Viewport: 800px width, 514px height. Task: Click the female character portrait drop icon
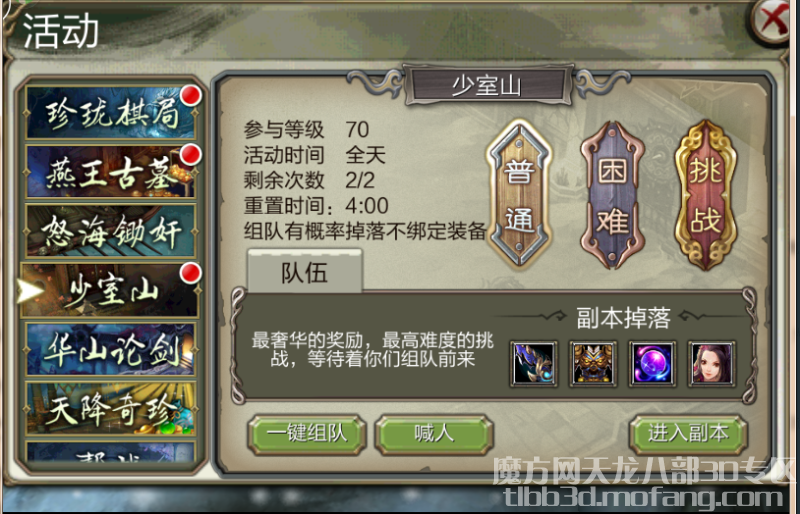(712, 363)
